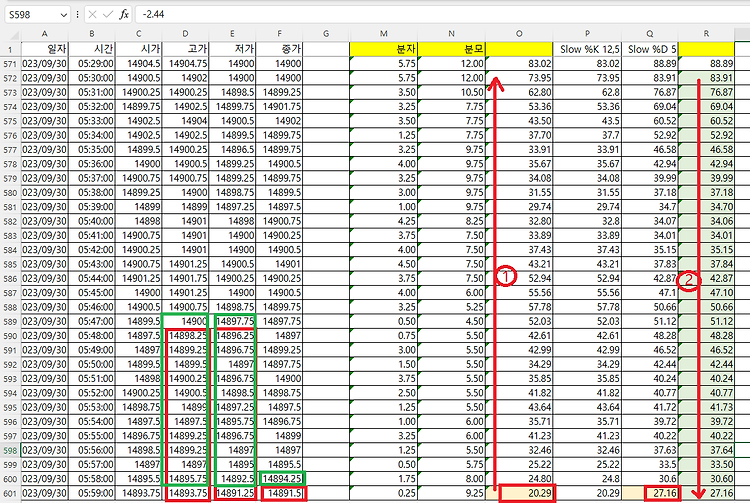Select cell 9.25 in column N
The width and height of the screenshot is (750, 503).
pos(452,493)
